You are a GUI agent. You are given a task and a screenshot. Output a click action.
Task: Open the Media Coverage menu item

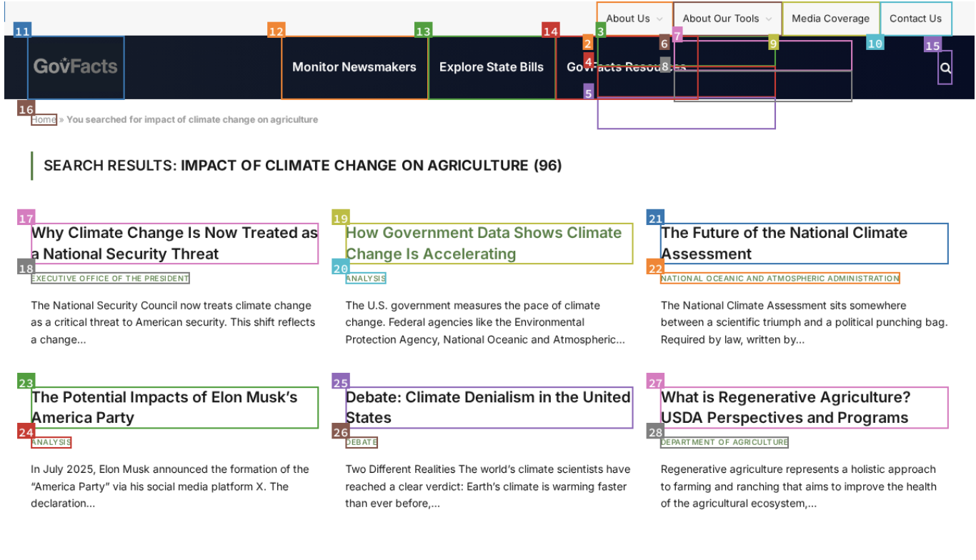click(x=830, y=19)
